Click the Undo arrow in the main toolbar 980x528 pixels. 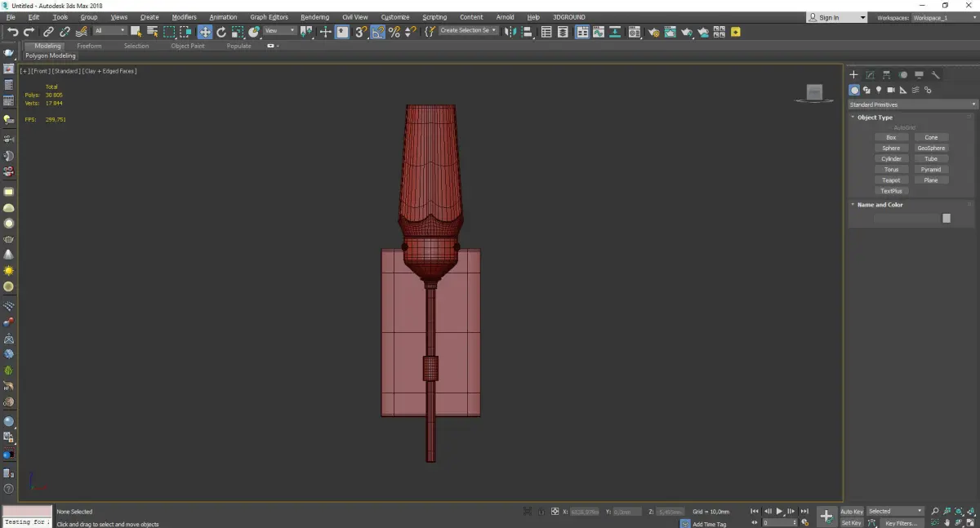click(x=12, y=32)
